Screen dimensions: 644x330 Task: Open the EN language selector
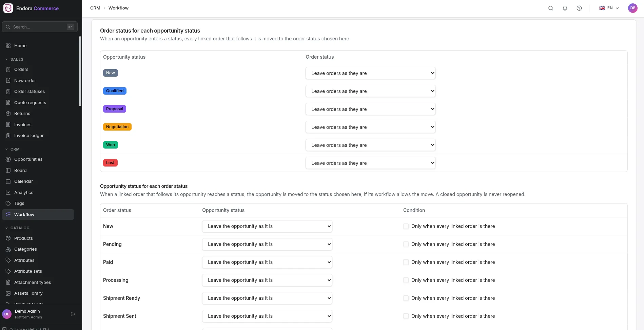coord(609,8)
